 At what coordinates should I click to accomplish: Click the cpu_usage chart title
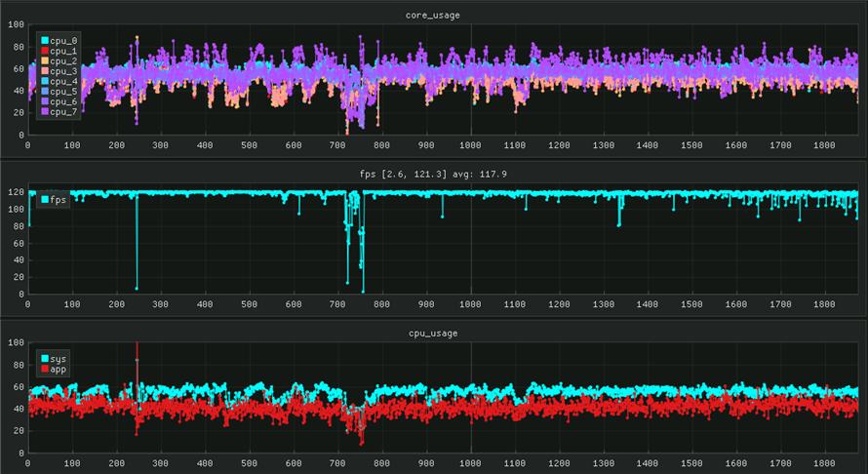pos(433,334)
